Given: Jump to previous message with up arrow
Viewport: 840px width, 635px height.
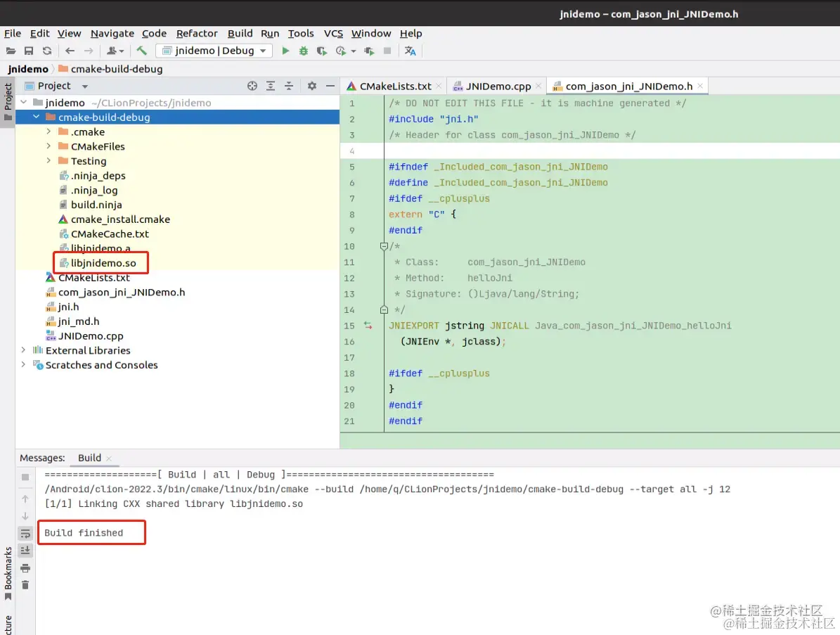Looking at the screenshot, I should click(25, 499).
